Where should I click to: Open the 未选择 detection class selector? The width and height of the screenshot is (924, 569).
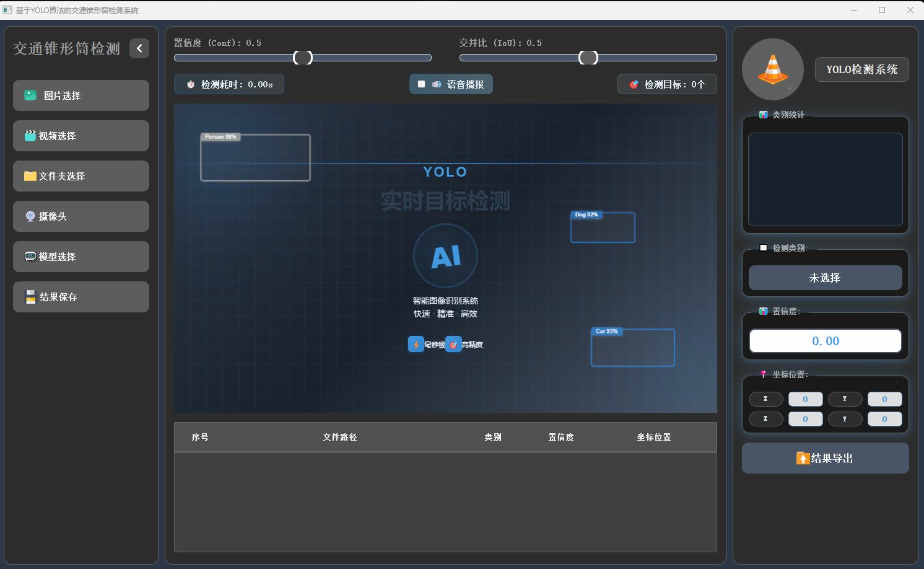(825, 278)
